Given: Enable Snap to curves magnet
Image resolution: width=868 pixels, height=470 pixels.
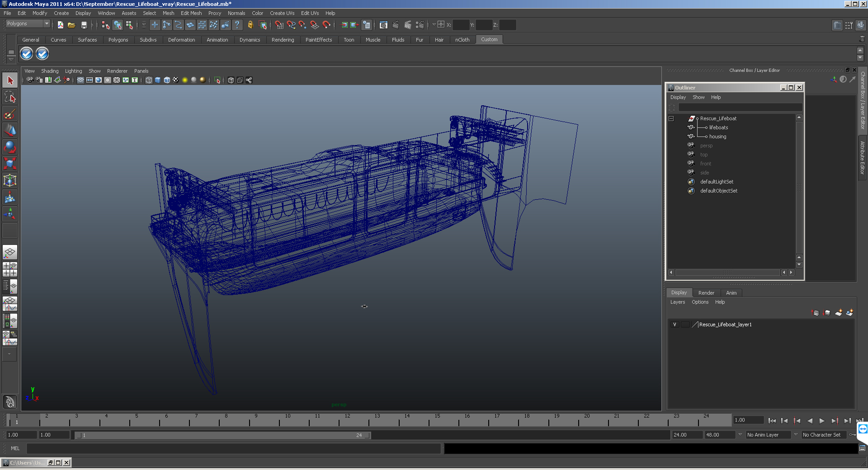Looking at the screenshot, I should point(291,25).
